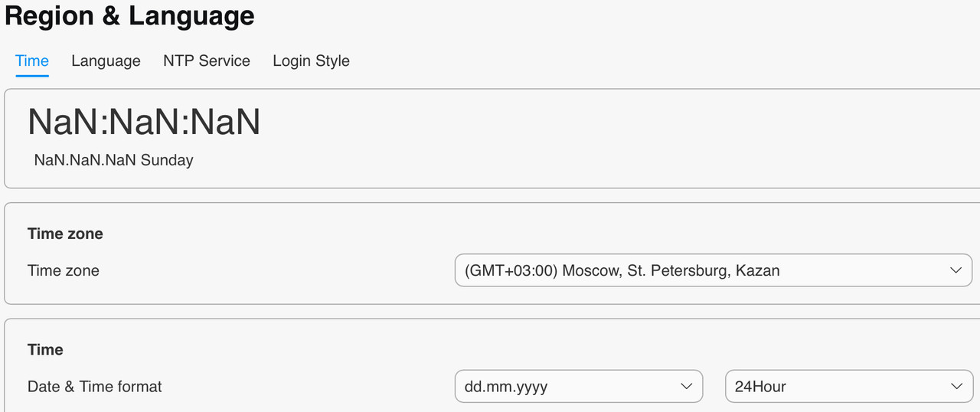Click the GMT+03:00 offset text
This screenshot has height=412, width=980.
click(x=511, y=270)
